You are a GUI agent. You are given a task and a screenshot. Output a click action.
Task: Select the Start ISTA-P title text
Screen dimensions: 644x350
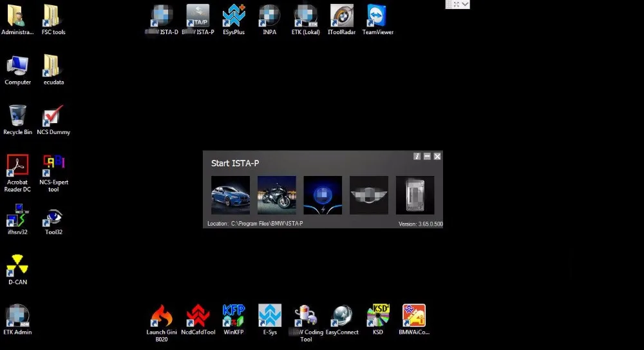[235, 163]
